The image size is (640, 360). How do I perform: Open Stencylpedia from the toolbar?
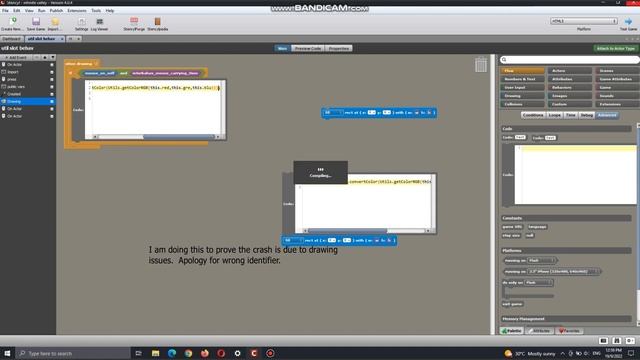(158, 21)
